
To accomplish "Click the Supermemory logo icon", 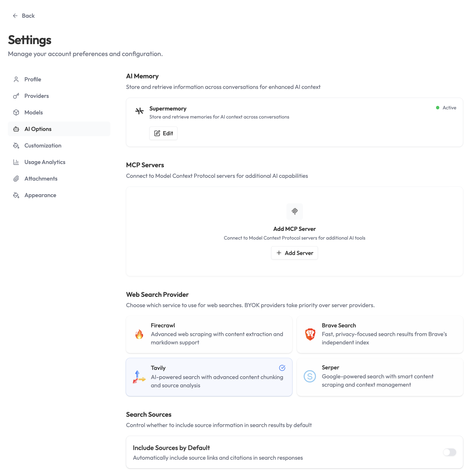I will click(139, 111).
